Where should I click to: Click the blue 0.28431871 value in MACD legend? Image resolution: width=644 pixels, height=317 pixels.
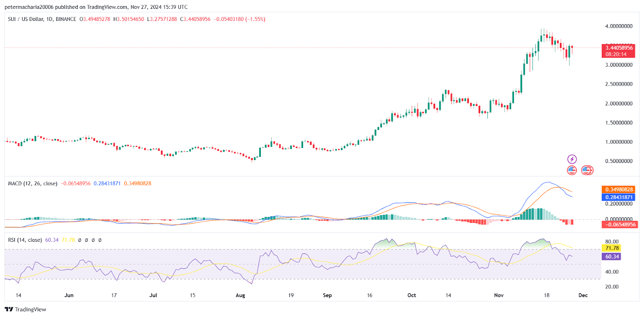pos(107,183)
